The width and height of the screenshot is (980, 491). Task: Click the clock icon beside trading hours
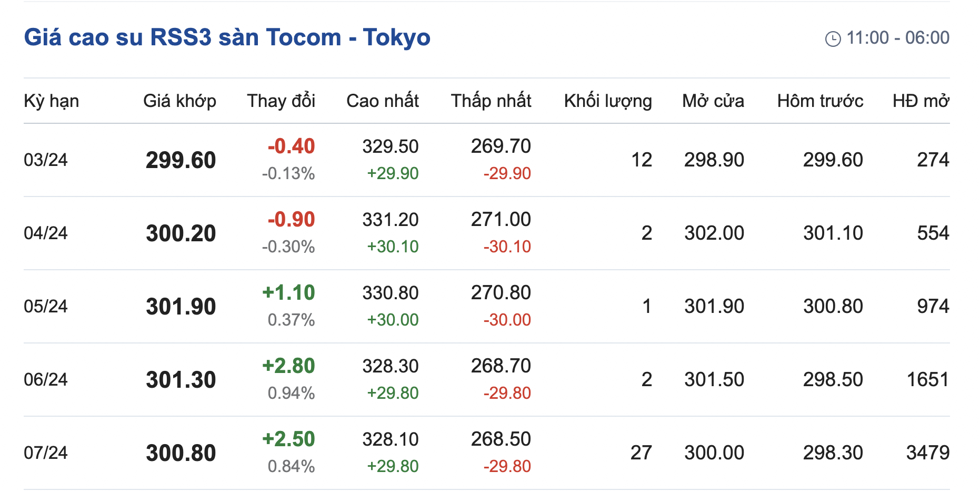[x=833, y=38]
